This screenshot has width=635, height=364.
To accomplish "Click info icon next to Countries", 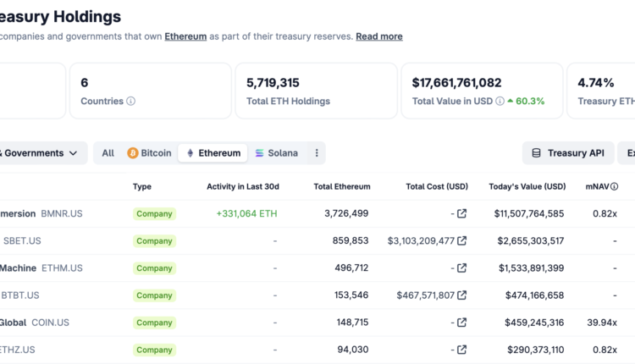I will [130, 102].
